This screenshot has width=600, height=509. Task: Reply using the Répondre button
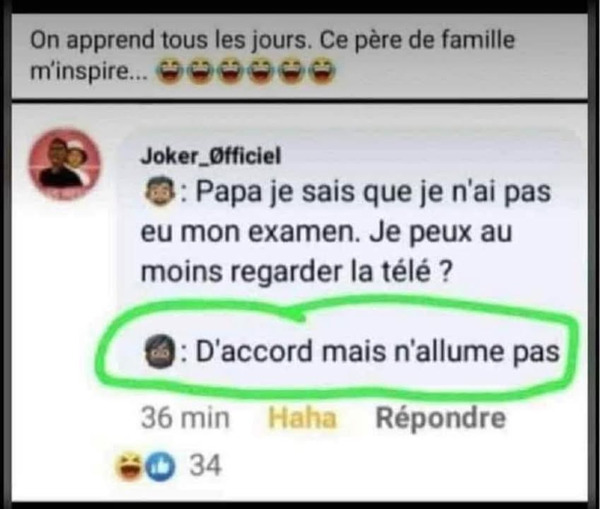(441, 418)
